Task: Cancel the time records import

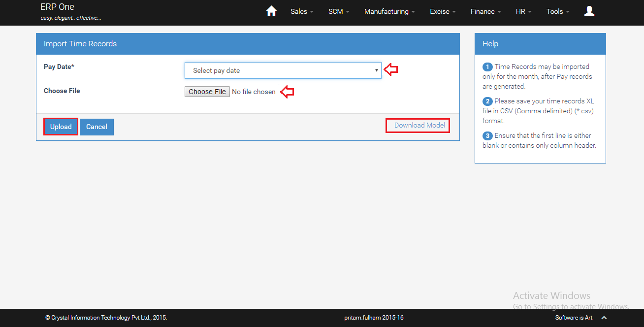Action: click(97, 127)
